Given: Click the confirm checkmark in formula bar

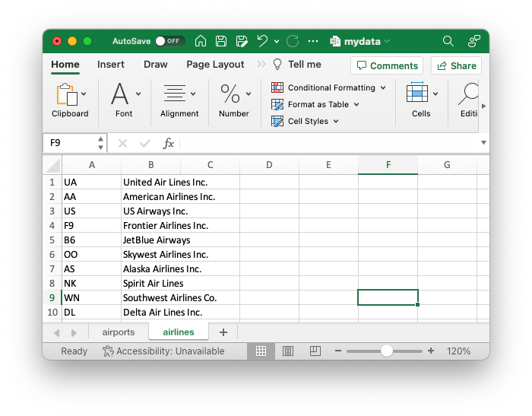Looking at the screenshot, I should coord(145,144).
